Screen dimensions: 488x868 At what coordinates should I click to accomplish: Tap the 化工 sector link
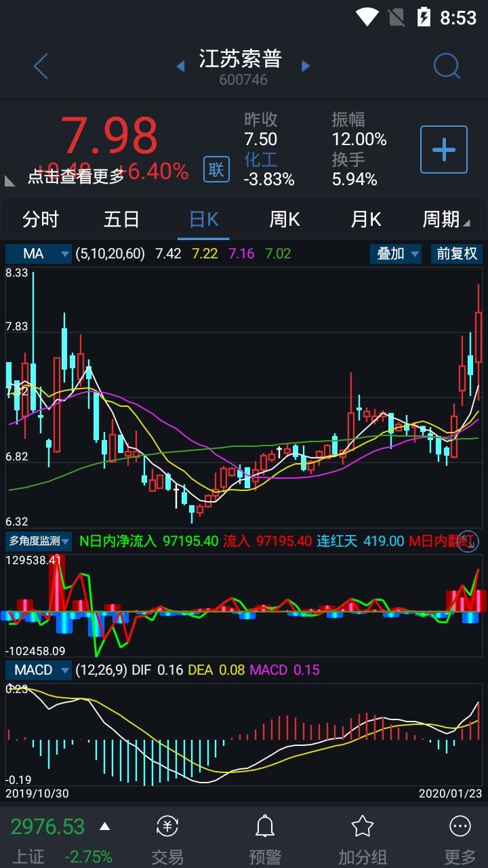pyautogui.click(x=261, y=159)
